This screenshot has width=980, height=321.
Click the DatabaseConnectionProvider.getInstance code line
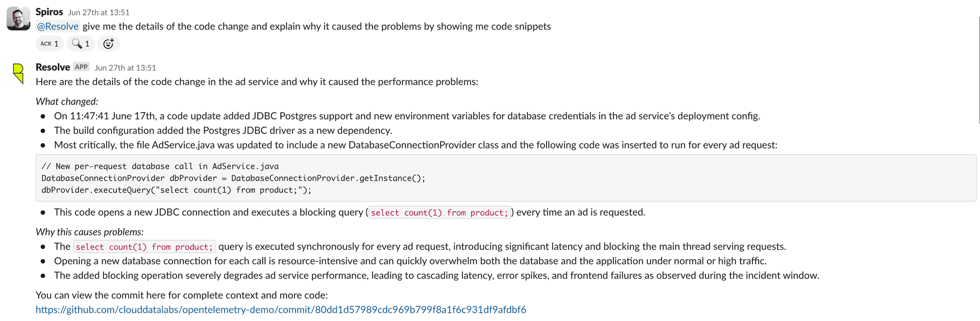233,178
